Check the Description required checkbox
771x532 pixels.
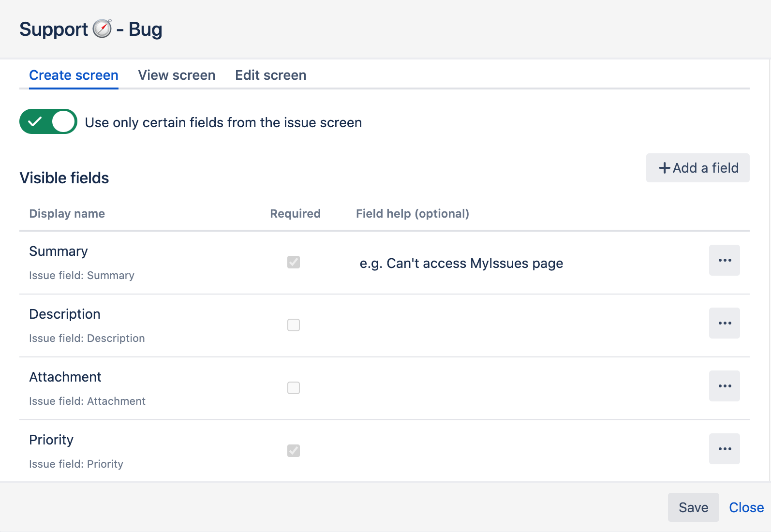(x=294, y=325)
